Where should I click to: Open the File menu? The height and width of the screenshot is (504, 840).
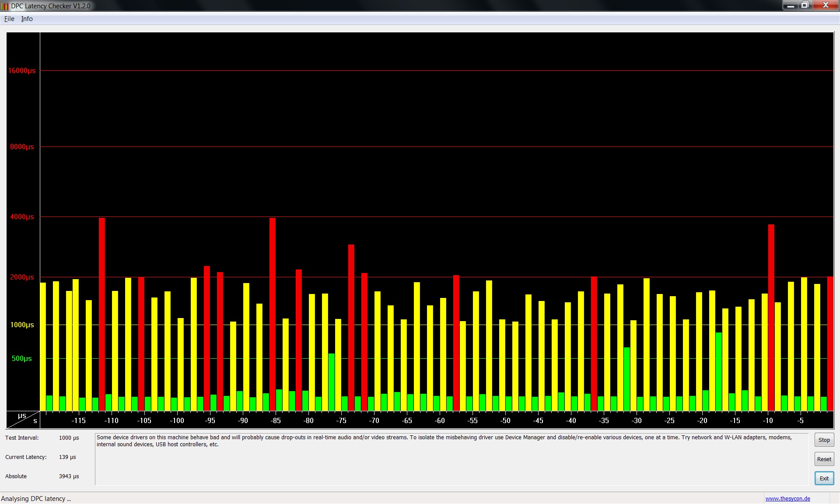tap(9, 19)
